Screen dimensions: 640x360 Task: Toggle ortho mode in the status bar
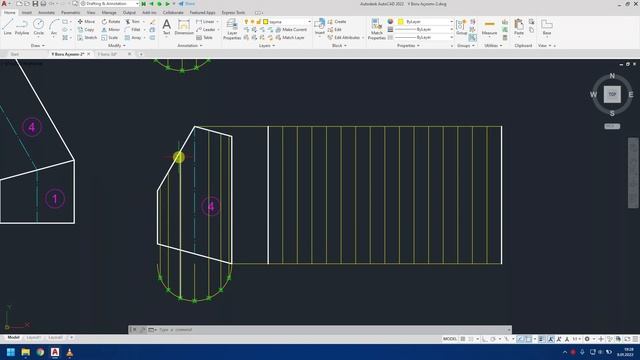coord(484,339)
